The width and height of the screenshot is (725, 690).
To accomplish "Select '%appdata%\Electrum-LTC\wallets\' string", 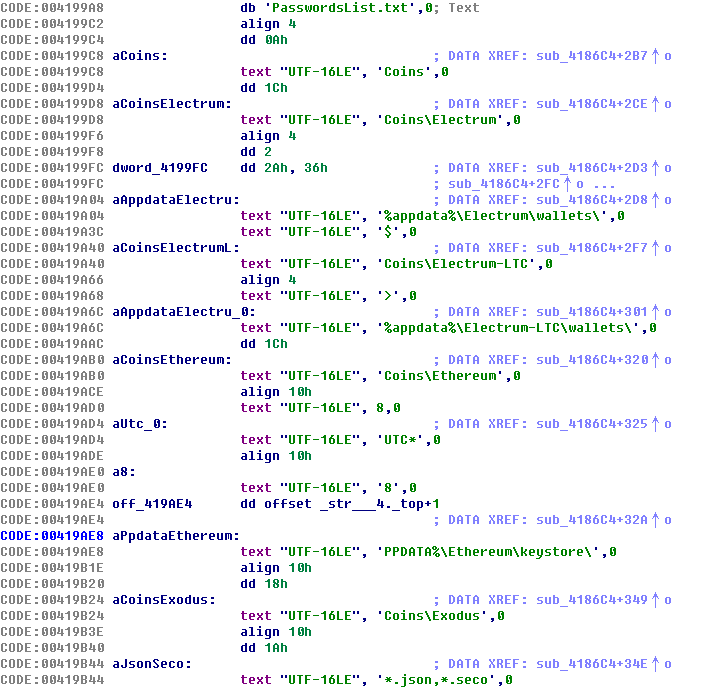I will (x=509, y=328).
